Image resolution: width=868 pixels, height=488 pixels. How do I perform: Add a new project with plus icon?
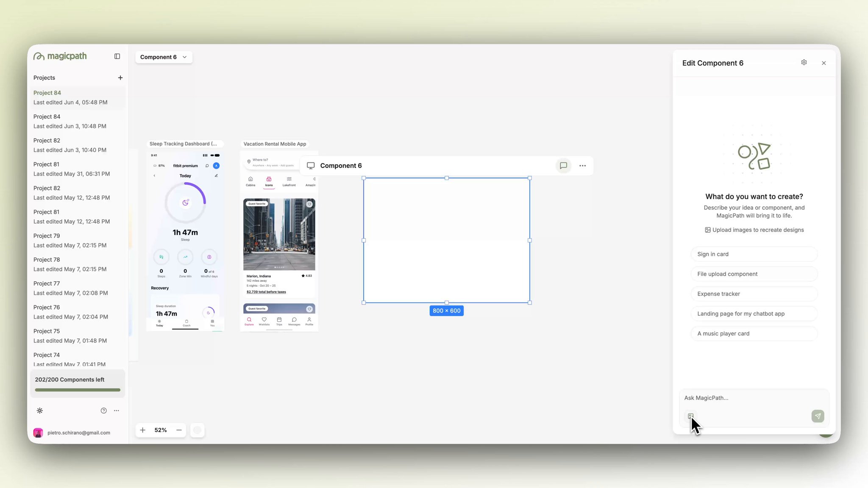120,78
